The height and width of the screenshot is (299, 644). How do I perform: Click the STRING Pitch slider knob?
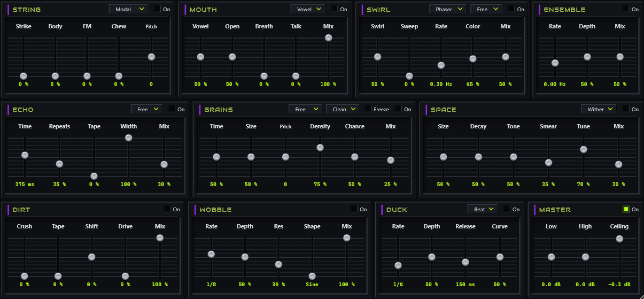coord(151,57)
